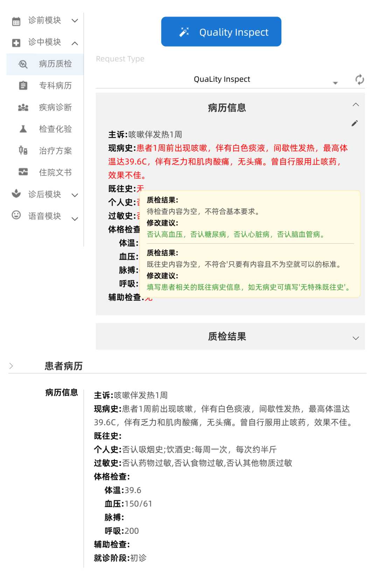
Task: Click the 既往史 label in the gray panel
Action: [122, 189]
